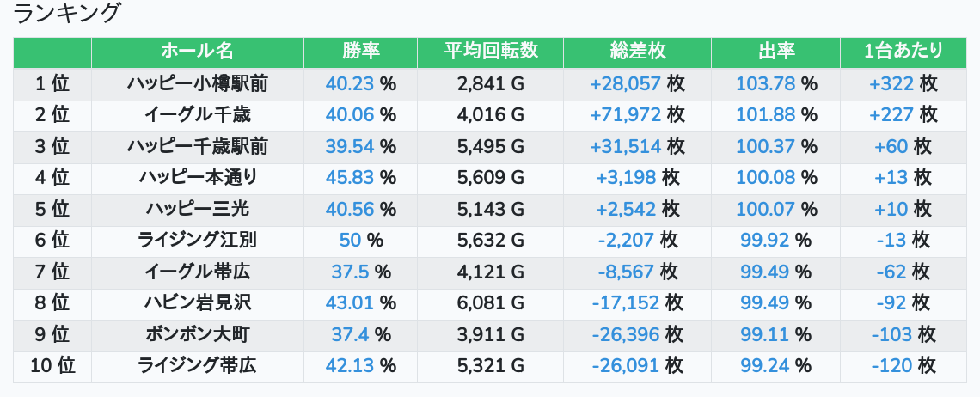Select the ライジング江別 hall row name
980x397 pixels.
click(x=197, y=240)
